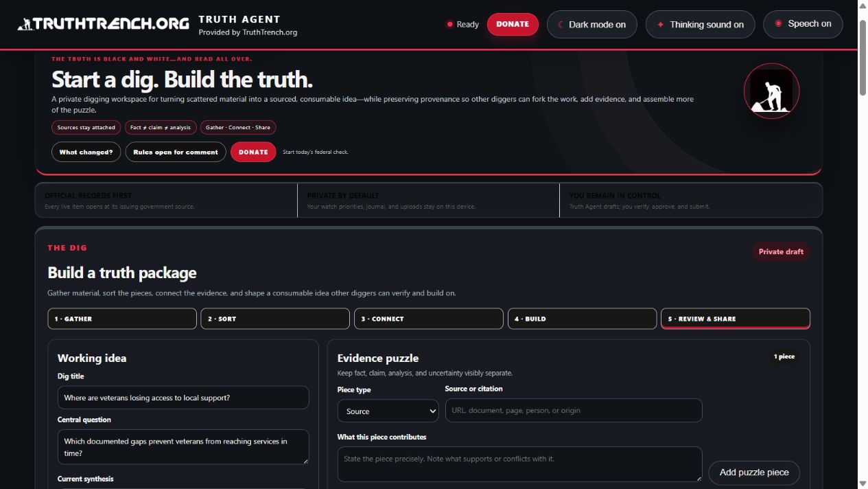Select the Sources stay attached tag

86,127
